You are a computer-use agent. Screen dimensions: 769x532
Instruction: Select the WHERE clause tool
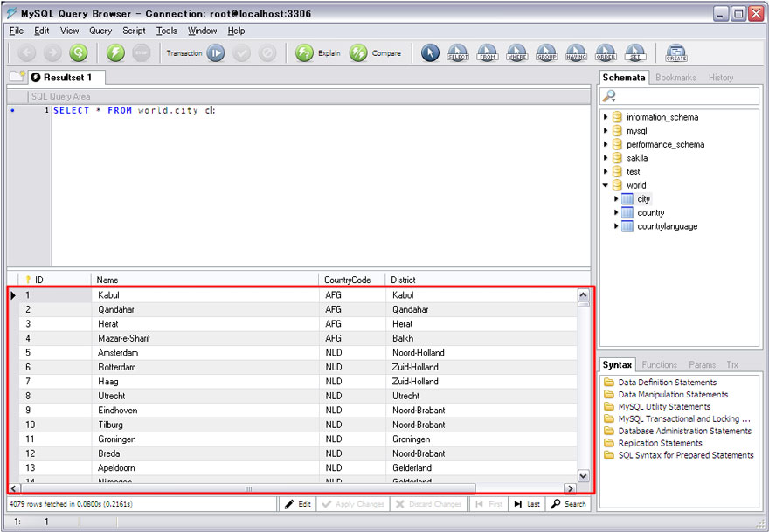click(517, 52)
